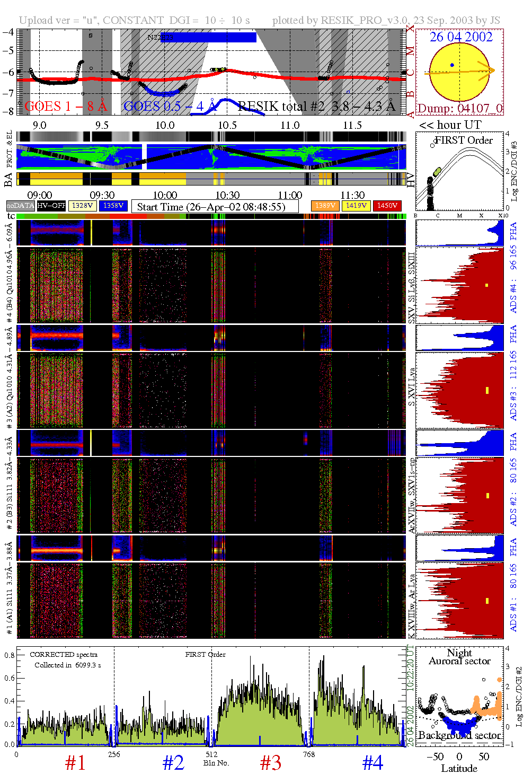Click the 26 04 2002 date text

460,37
